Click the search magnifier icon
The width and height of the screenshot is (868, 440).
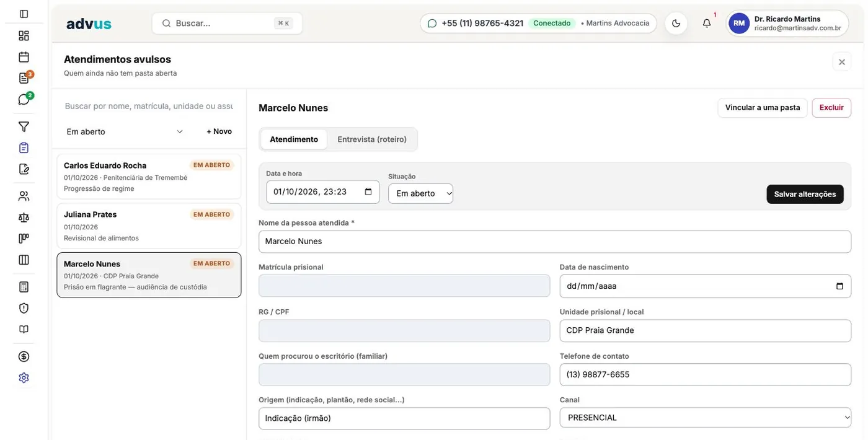pyautogui.click(x=166, y=24)
